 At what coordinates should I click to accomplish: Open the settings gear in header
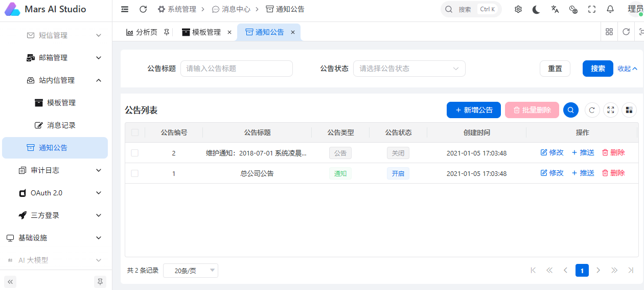tap(518, 9)
